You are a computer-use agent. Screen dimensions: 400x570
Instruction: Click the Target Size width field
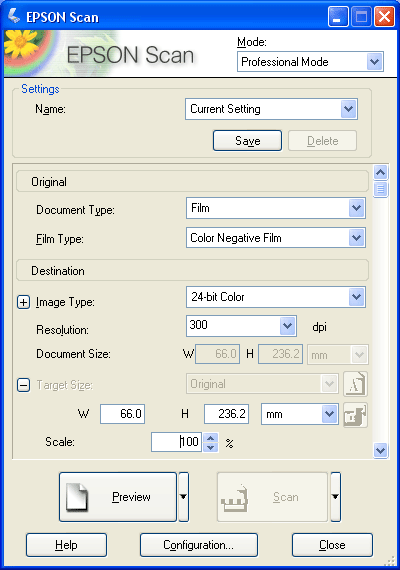point(123,414)
